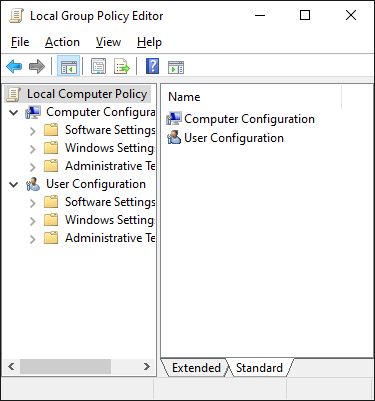
Task: Switch to the Extended tab
Action: 196,368
